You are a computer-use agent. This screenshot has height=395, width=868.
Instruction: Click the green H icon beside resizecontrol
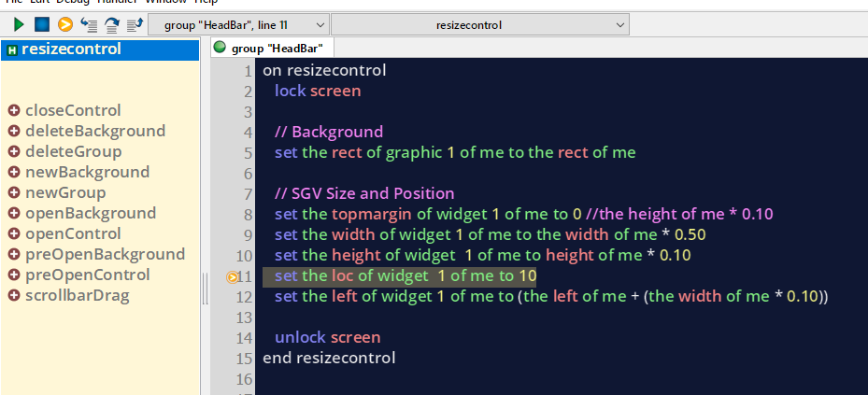[x=11, y=49]
